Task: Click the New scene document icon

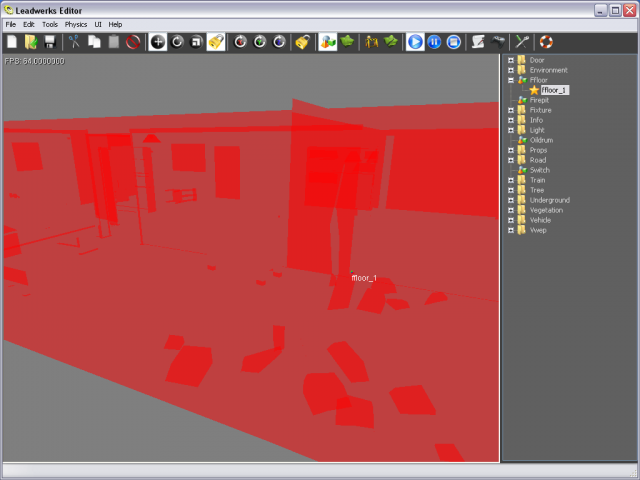Action: tap(12, 42)
